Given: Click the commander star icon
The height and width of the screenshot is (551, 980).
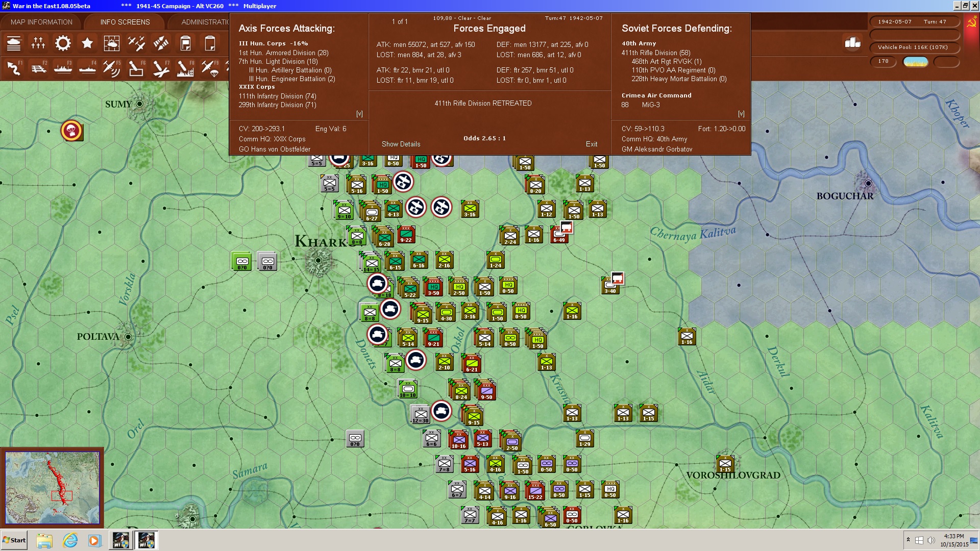Looking at the screenshot, I should 87,43.
